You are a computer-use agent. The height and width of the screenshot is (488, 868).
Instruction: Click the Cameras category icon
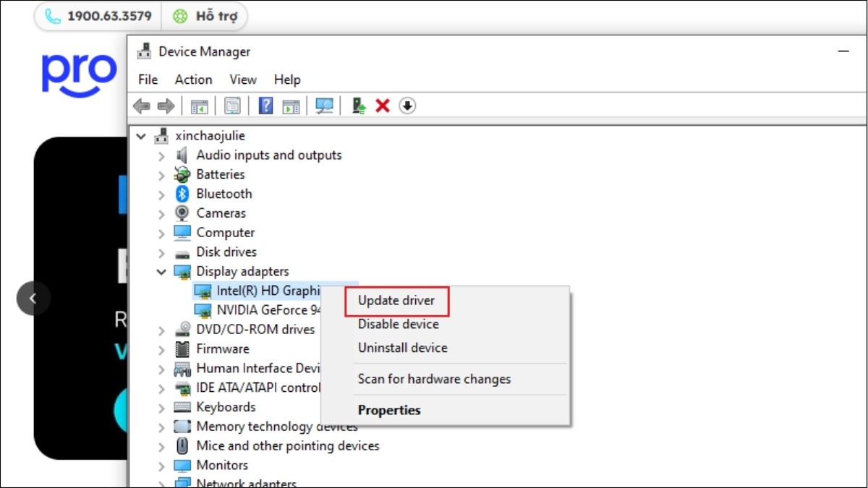point(182,213)
